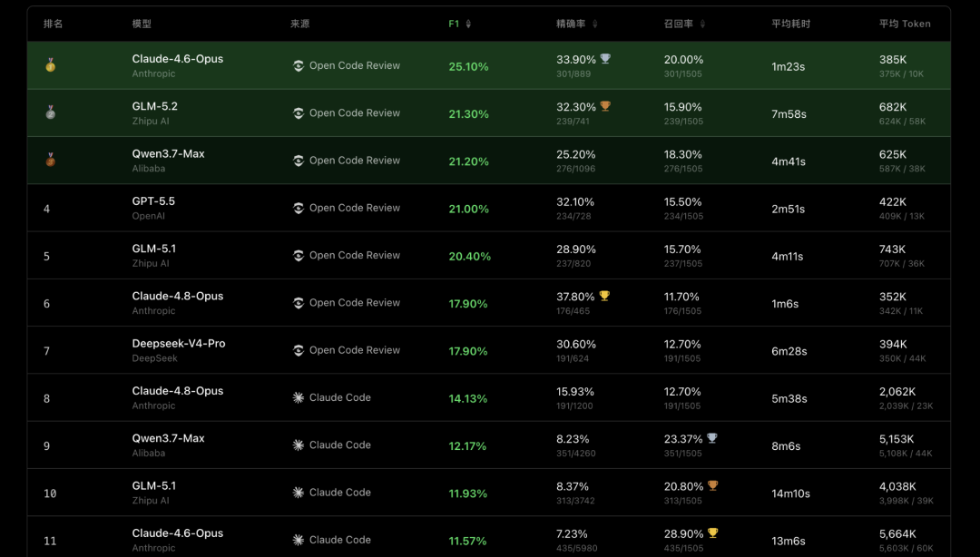980x557 pixels.
Task: Click the bronze medal icon for Qwen3.7-Max
Action: click(51, 160)
